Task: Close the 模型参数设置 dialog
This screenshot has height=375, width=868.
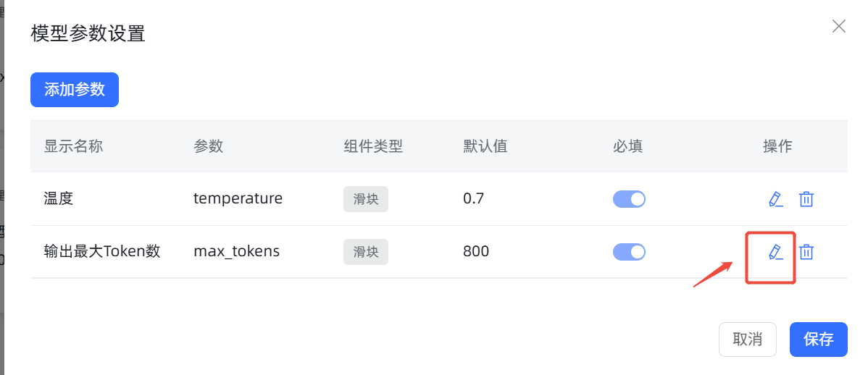Action: 839,26
